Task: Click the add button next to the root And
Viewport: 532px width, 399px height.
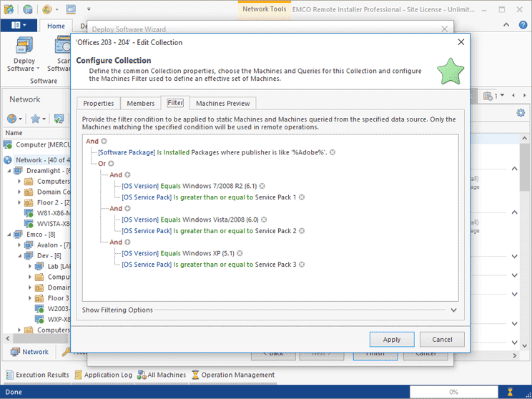Action: pos(104,141)
